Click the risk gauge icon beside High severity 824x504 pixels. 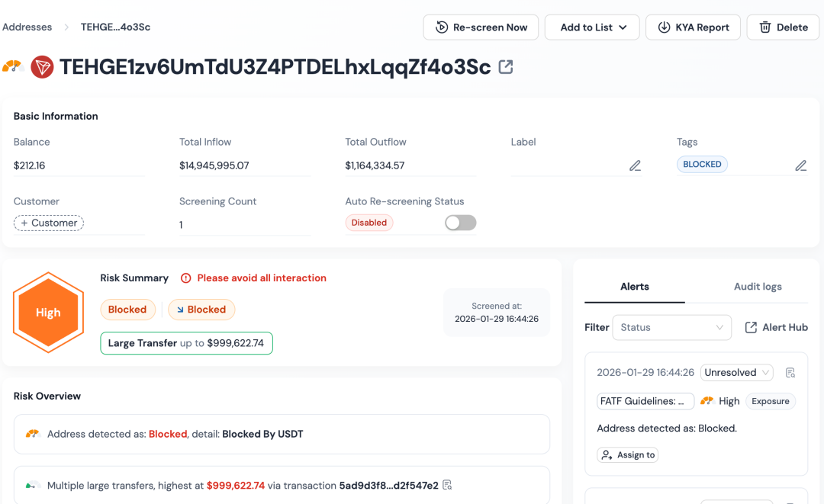click(709, 400)
